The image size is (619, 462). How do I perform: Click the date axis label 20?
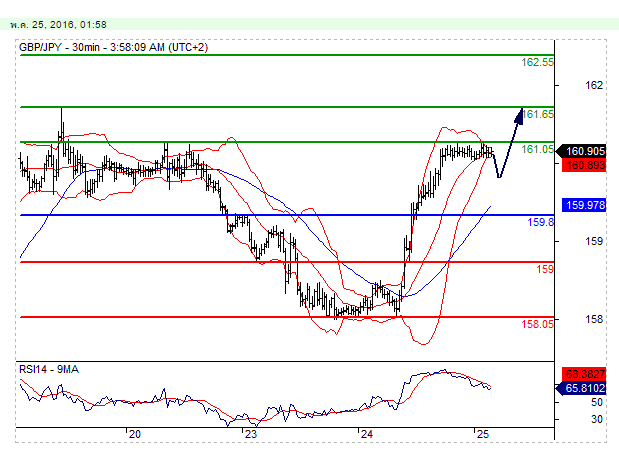pos(135,434)
